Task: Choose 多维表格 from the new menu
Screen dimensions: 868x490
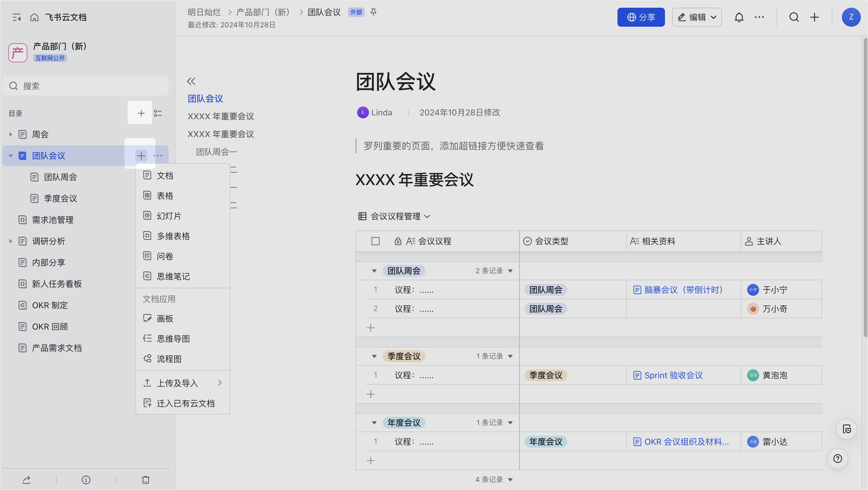Action: coord(183,236)
